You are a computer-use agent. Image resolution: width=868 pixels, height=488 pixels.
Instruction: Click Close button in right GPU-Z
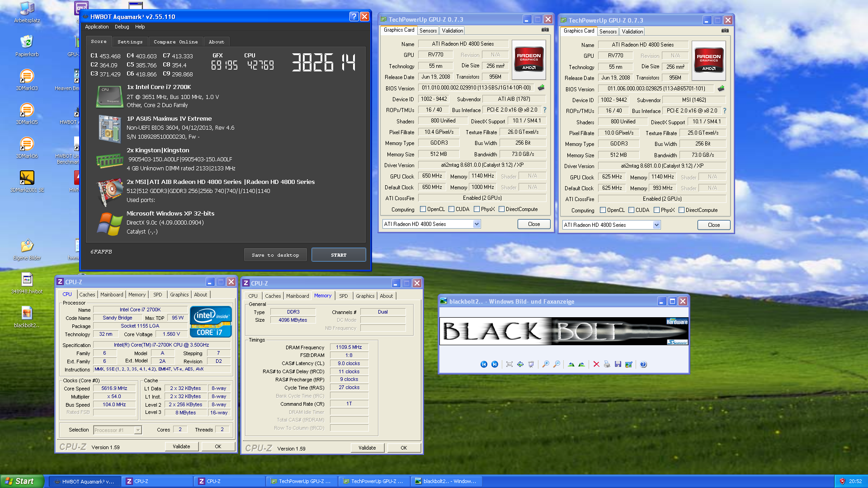click(714, 225)
